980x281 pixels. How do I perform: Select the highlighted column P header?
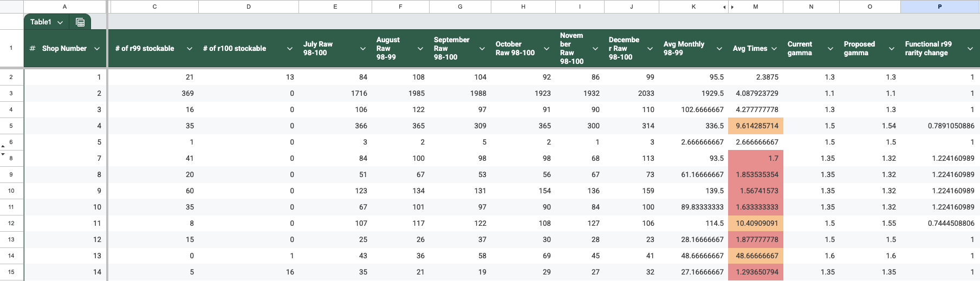click(940, 6)
